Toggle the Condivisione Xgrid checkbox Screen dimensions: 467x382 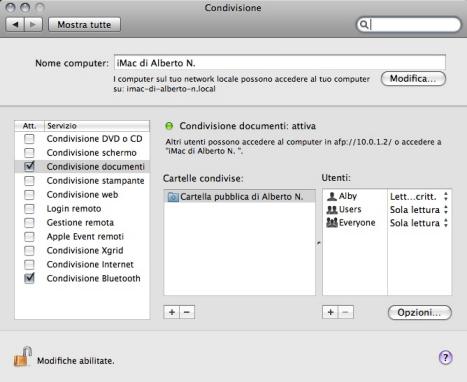(29, 251)
